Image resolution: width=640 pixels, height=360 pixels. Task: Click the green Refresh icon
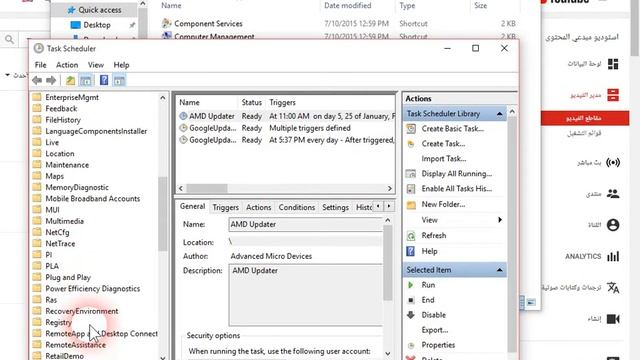coord(411,236)
